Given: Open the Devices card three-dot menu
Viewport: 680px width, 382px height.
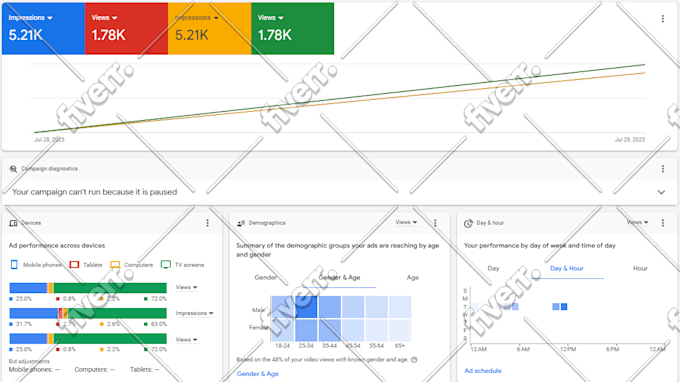Looking at the screenshot, I should tap(207, 223).
